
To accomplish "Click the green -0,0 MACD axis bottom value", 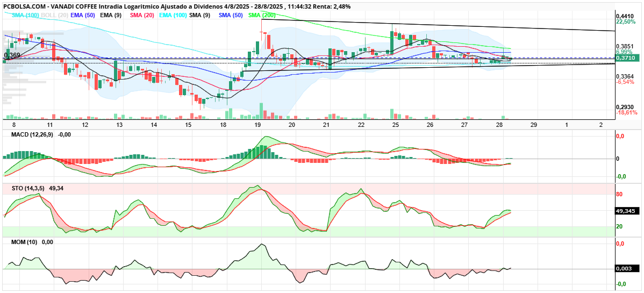I will coord(620,177).
